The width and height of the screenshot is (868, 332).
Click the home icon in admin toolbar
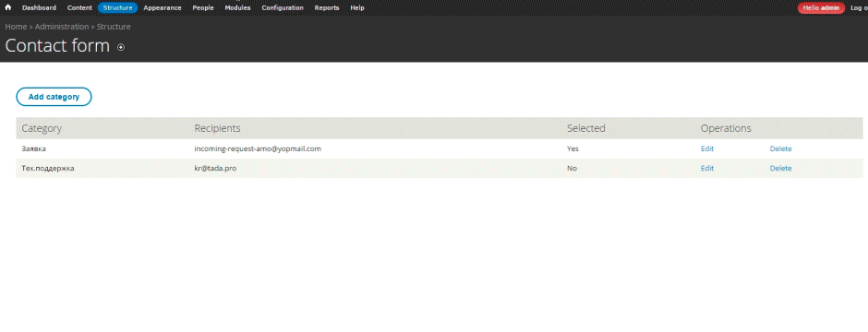click(7, 7)
